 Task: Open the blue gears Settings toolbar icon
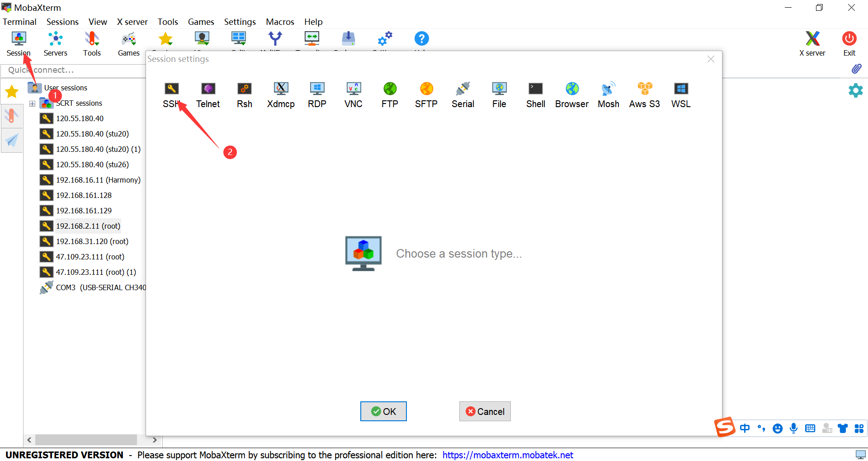coord(385,39)
